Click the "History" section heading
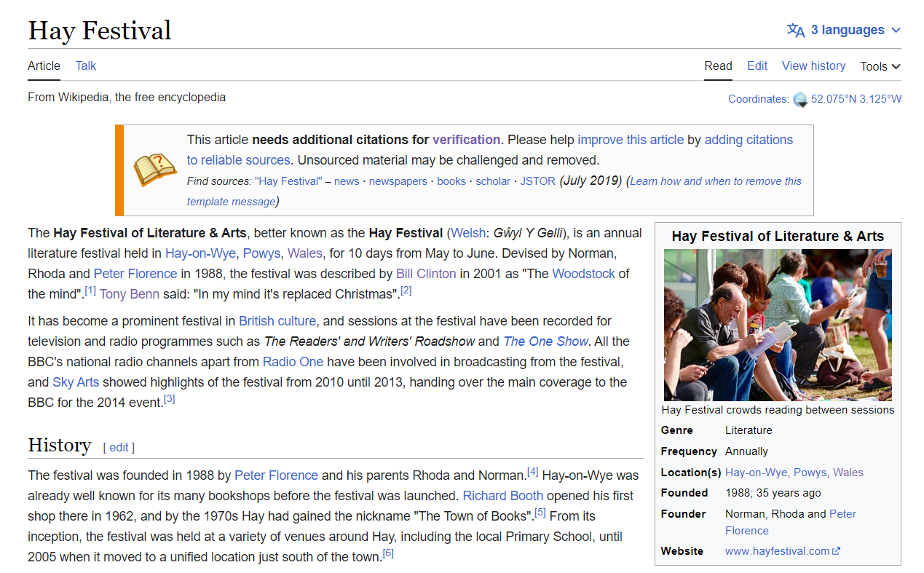The height and width of the screenshot is (573, 924). (60, 445)
